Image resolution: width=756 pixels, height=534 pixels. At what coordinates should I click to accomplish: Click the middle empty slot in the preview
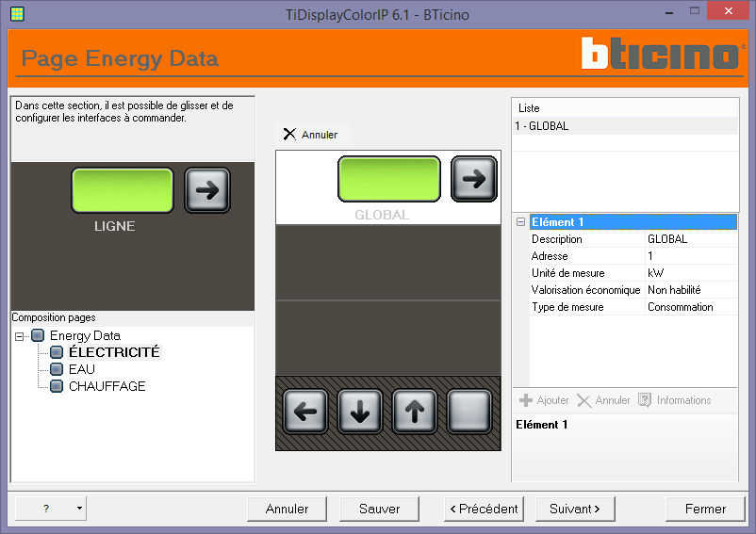click(388, 263)
